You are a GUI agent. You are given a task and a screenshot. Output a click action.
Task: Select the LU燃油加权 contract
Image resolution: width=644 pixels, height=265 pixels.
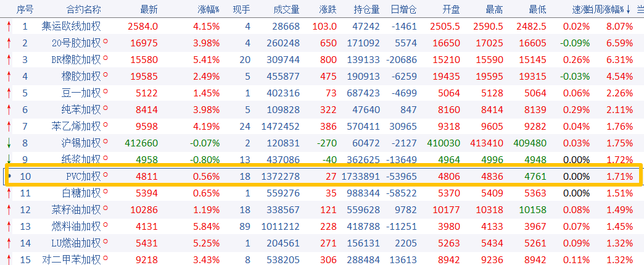[76, 243]
